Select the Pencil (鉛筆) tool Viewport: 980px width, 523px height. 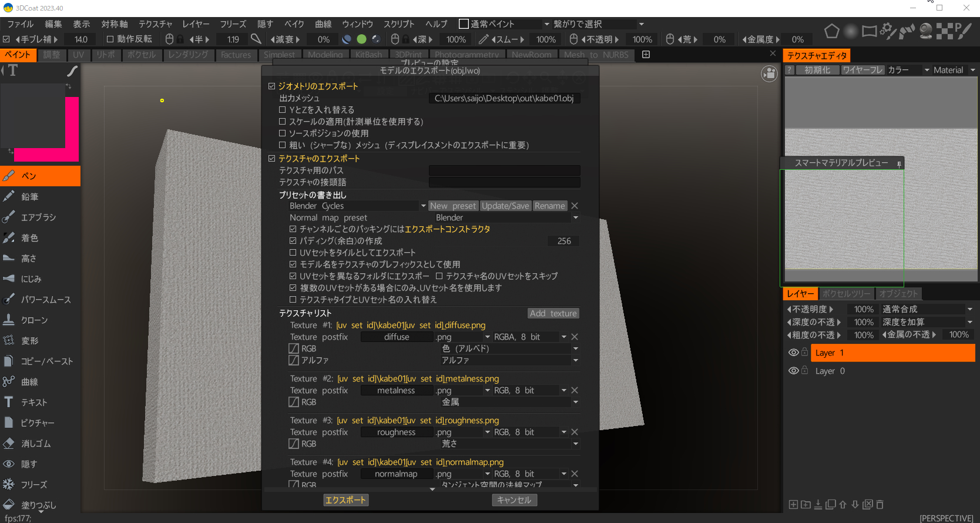point(29,197)
